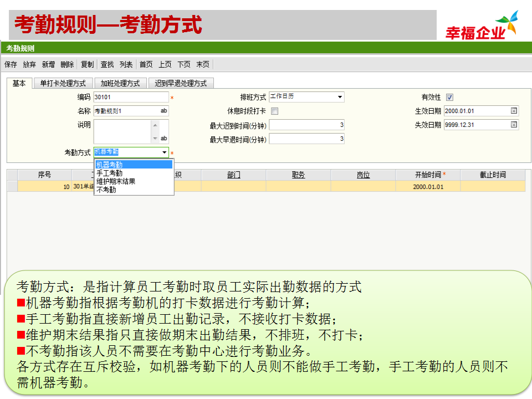This screenshot has width=532, height=399.
Task: Click the 保存 (Save) toolbar button
Action: [x=11, y=64]
